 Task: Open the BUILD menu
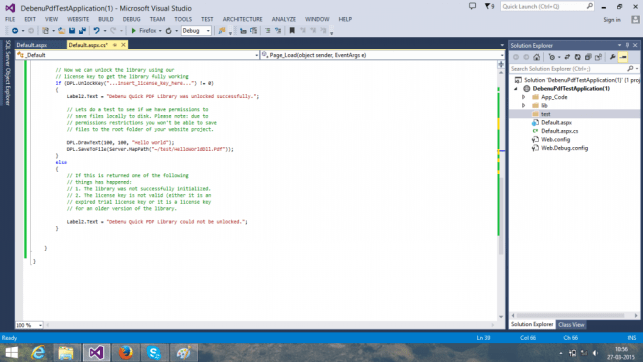click(x=105, y=19)
